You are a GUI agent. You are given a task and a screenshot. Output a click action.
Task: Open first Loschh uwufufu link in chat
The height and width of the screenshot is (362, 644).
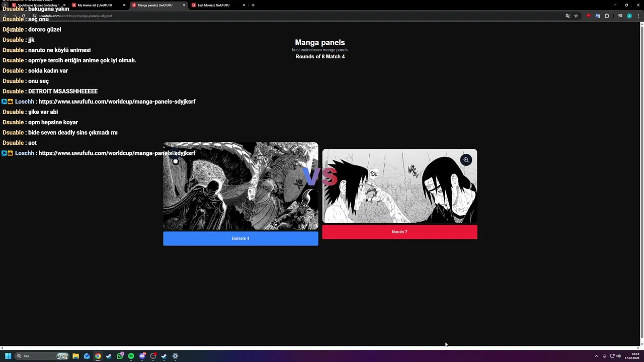(x=117, y=102)
